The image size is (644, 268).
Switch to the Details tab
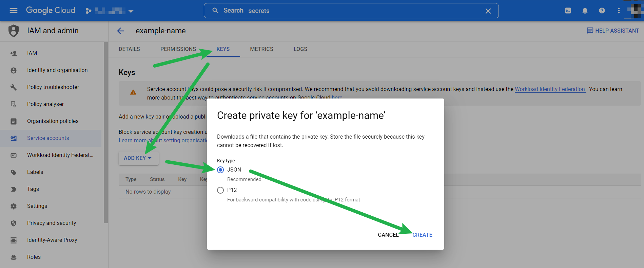tap(129, 49)
